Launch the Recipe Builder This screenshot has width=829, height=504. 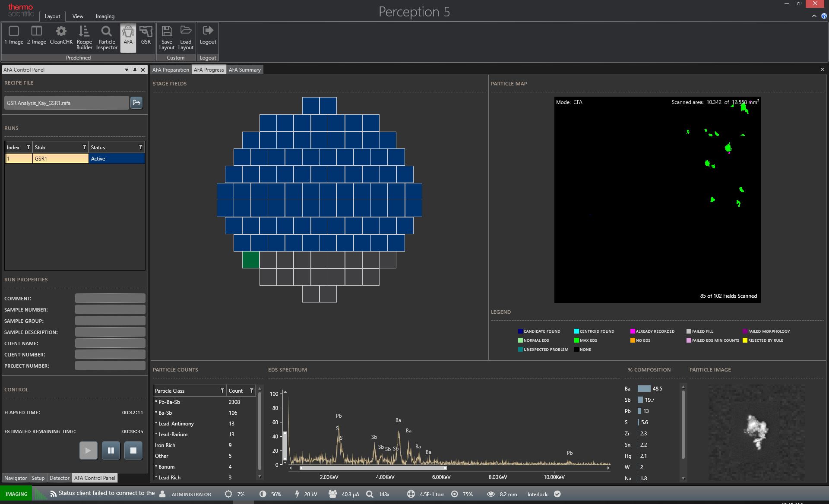[x=84, y=38]
